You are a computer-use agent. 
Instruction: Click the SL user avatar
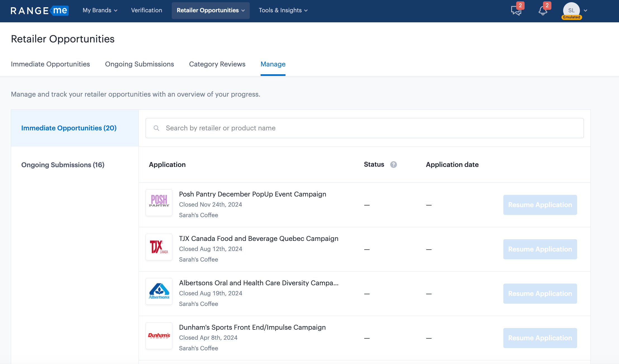(x=571, y=10)
